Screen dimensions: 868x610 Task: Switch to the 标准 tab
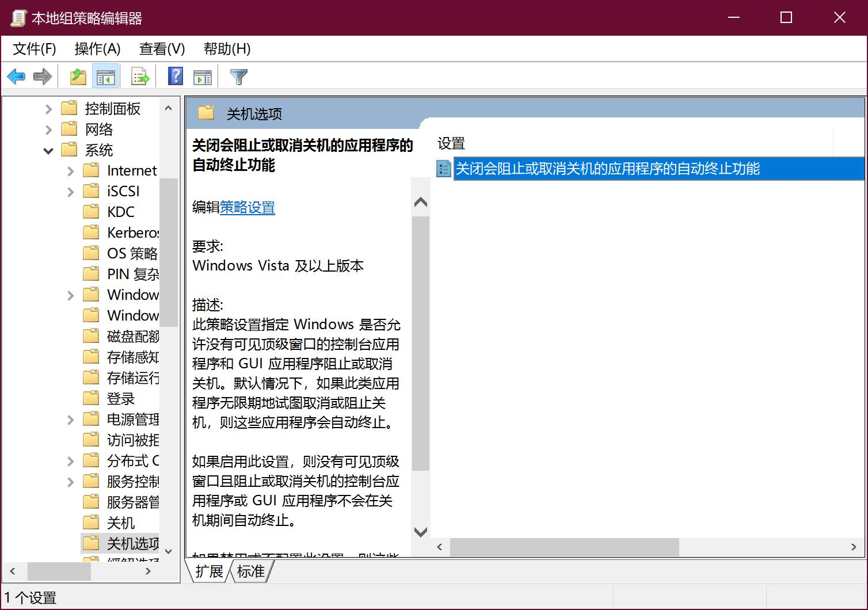[x=252, y=571]
